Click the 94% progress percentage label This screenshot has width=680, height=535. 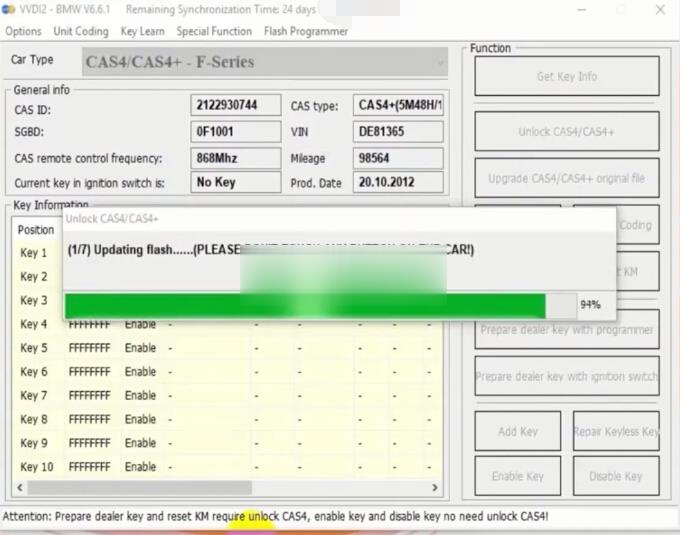tap(590, 305)
